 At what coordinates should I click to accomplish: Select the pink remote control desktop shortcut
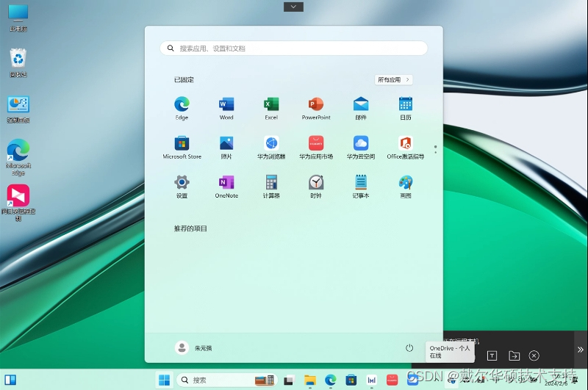pos(18,202)
